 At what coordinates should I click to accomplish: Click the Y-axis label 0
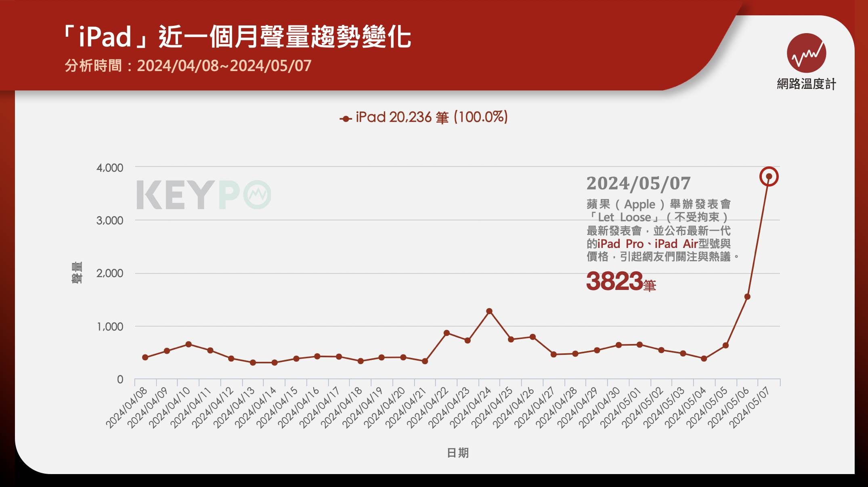120,380
